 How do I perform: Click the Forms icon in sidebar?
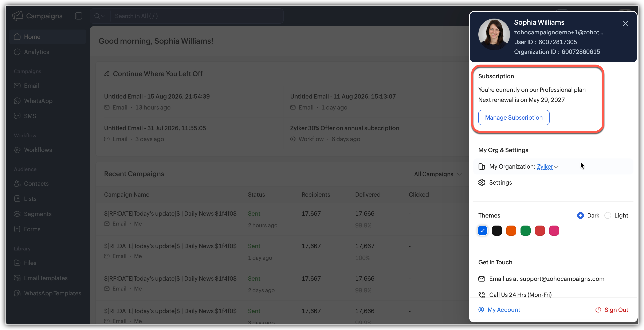[17, 229]
